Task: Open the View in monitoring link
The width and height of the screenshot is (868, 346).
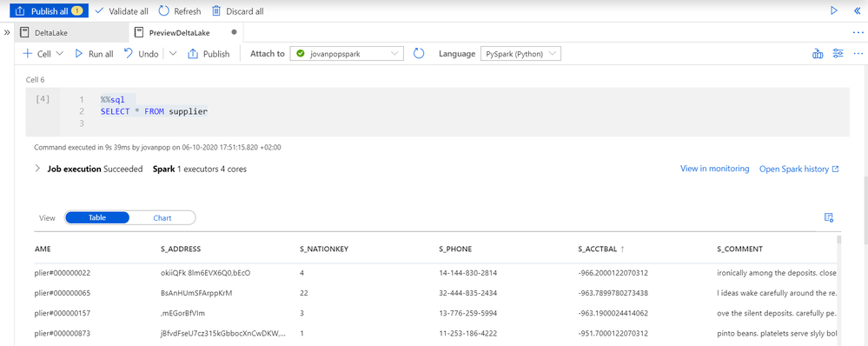Action: point(715,169)
